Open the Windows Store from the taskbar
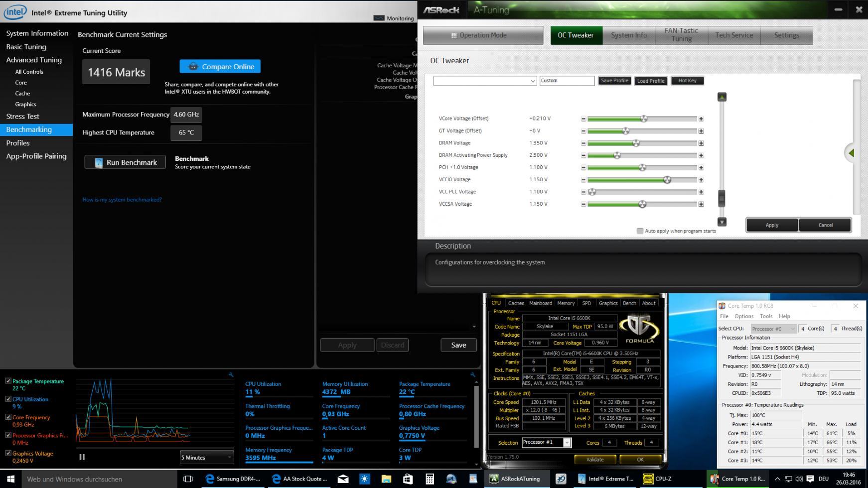The width and height of the screenshot is (868, 488). pos(408,479)
